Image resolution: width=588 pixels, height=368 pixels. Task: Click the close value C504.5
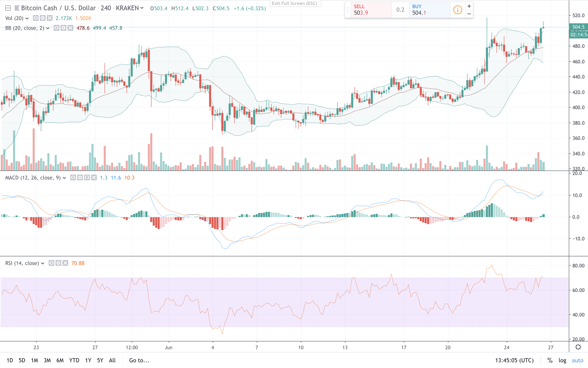coord(221,9)
